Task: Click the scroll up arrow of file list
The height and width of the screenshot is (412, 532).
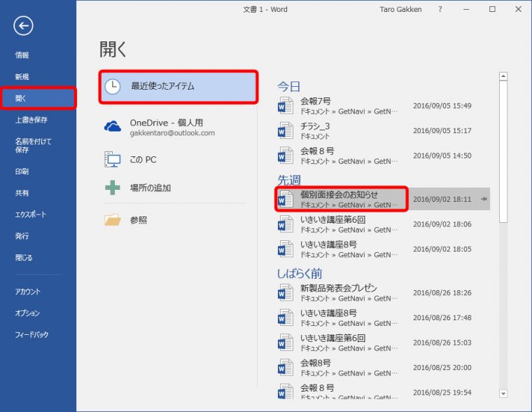Action: click(503, 76)
